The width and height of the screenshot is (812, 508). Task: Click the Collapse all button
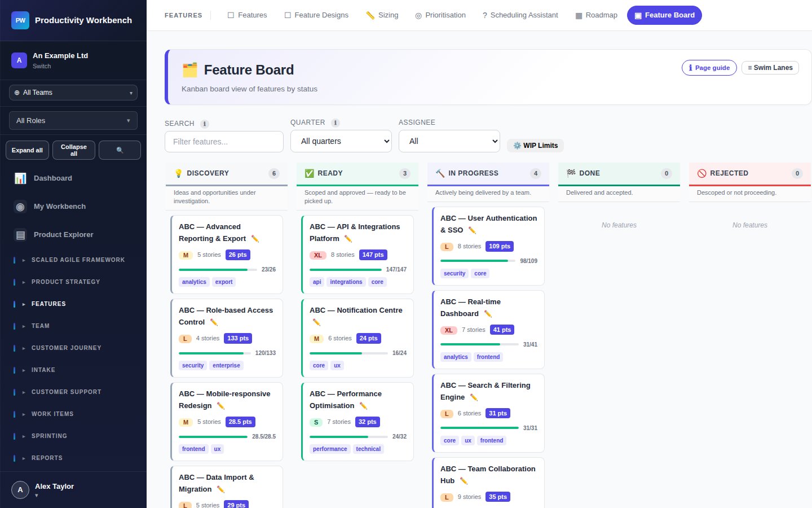74,150
